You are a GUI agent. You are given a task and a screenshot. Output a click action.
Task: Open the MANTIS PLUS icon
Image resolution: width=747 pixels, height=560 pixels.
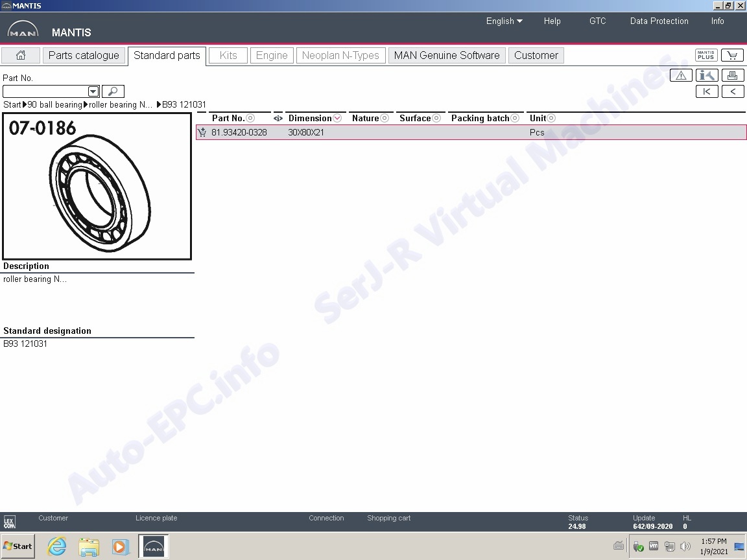[x=706, y=55]
